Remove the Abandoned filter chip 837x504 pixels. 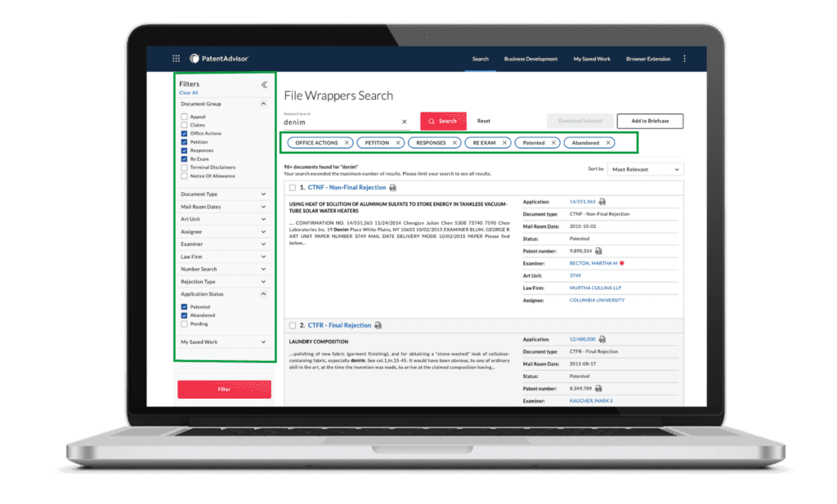(x=607, y=143)
